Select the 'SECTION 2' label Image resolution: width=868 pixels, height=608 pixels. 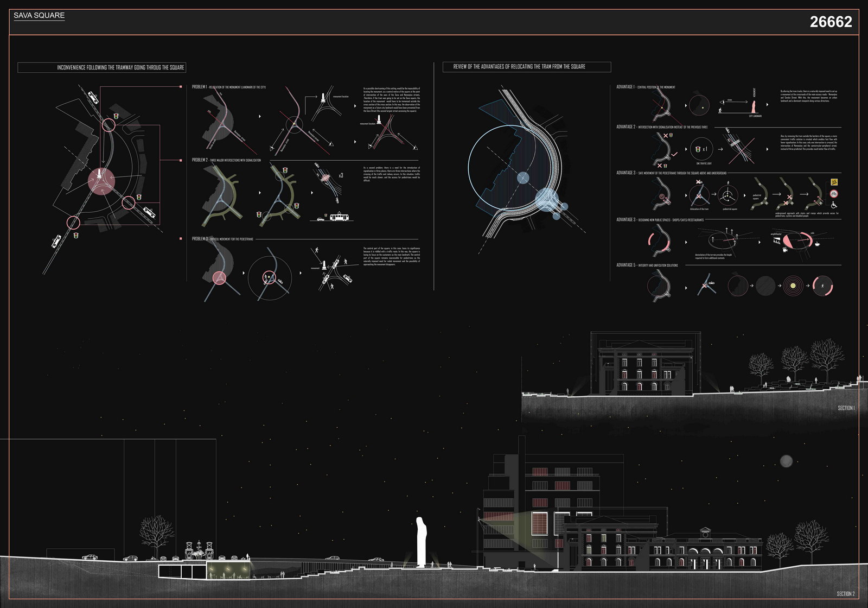pyautogui.click(x=845, y=594)
